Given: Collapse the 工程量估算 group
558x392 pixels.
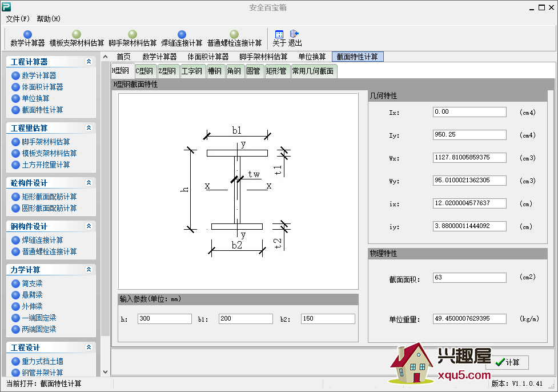Looking at the screenshot, I should [x=89, y=127].
